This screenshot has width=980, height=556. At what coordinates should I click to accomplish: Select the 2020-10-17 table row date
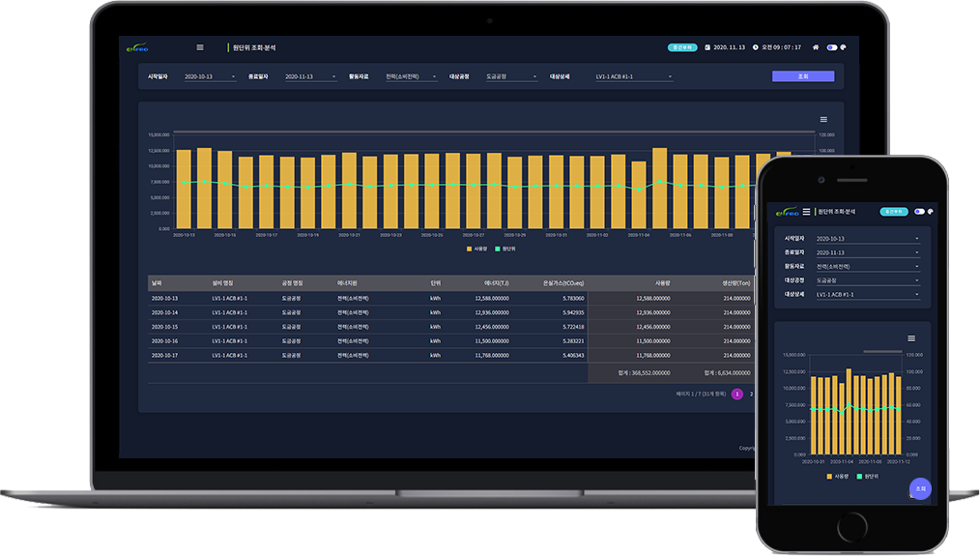pyautogui.click(x=164, y=355)
